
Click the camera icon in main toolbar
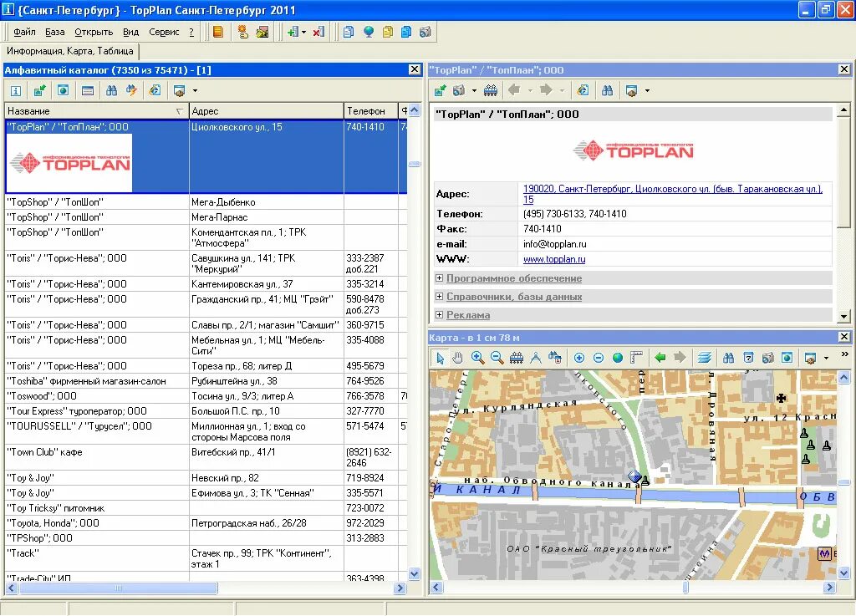(425, 33)
